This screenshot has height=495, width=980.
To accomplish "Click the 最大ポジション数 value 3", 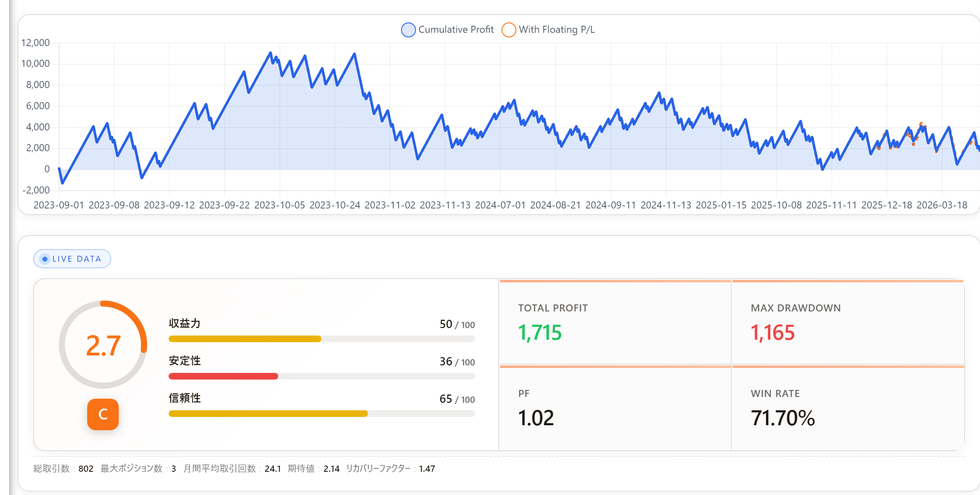I will point(174,469).
